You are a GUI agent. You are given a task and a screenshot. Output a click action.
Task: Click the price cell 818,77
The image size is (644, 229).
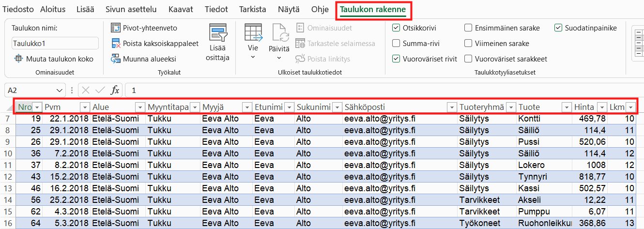coord(590,177)
